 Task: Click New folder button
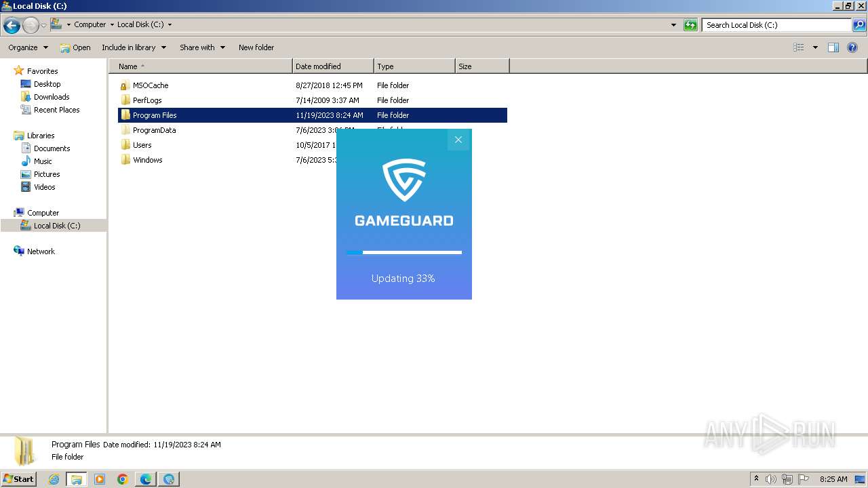(x=256, y=47)
